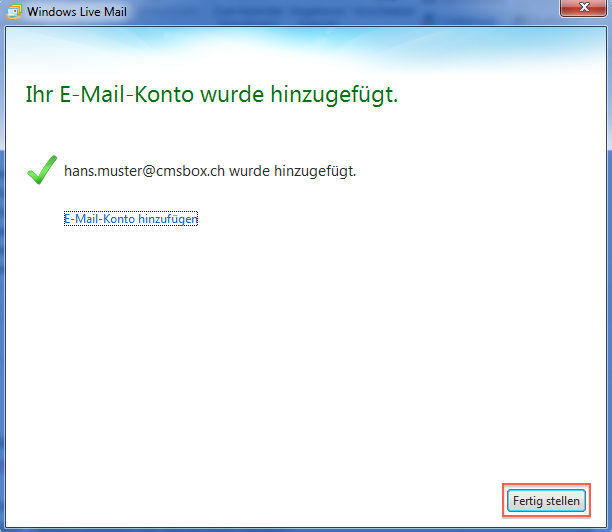The width and height of the screenshot is (612, 532).
Task: Close the Windows Live Mail dialog
Action: [580, 10]
